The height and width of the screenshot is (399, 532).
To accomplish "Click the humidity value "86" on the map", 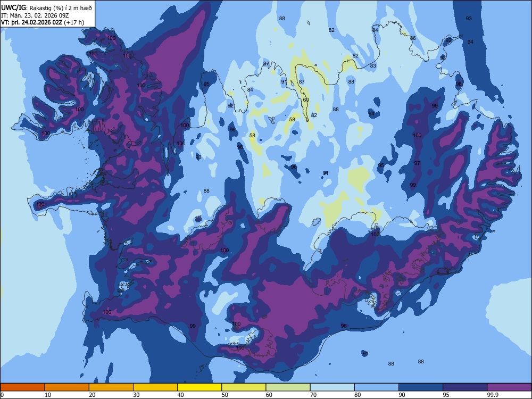I will (x=413, y=38).
